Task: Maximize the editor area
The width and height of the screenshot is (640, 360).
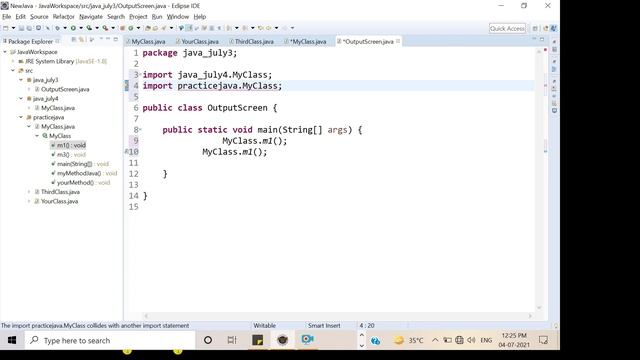Action: 542,39
